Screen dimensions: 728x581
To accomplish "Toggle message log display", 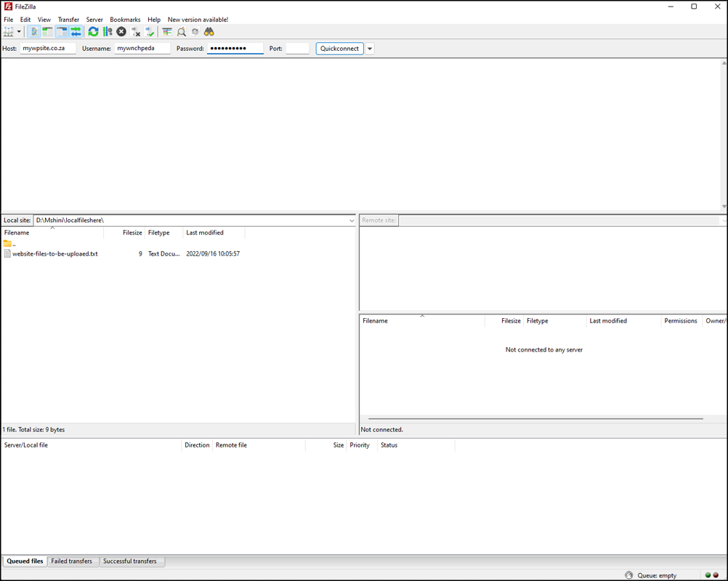I will pos(34,32).
